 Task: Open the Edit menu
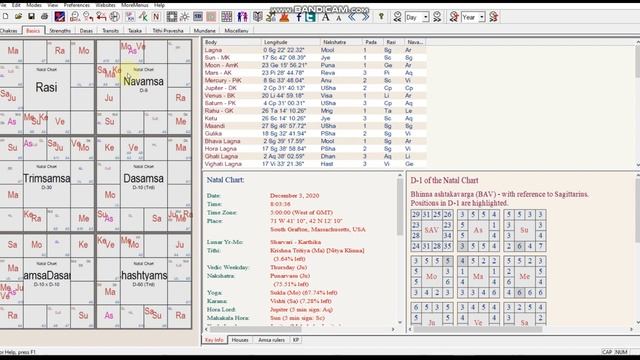[16, 5]
